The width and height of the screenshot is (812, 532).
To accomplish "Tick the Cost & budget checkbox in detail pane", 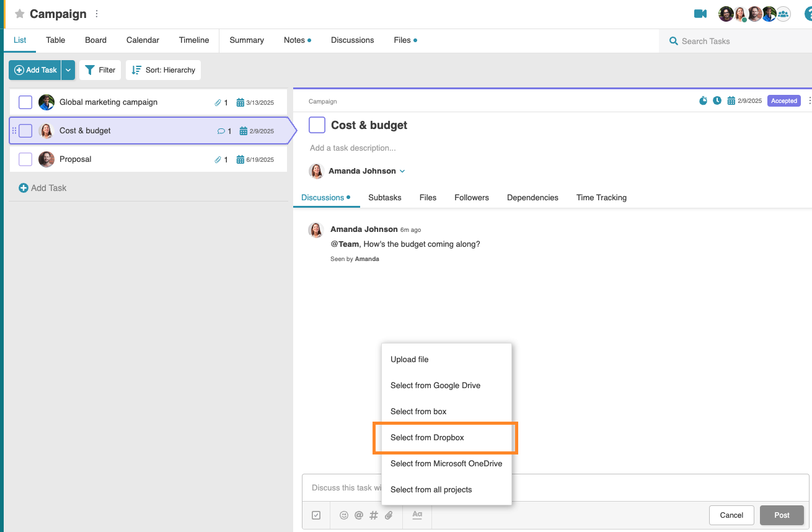I will tap(317, 125).
